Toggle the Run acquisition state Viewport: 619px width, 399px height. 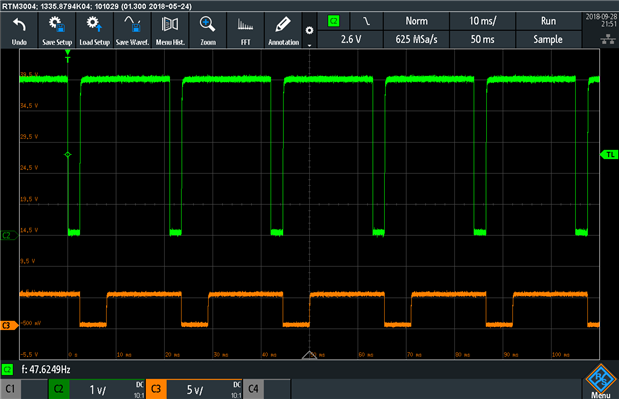click(x=548, y=21)
